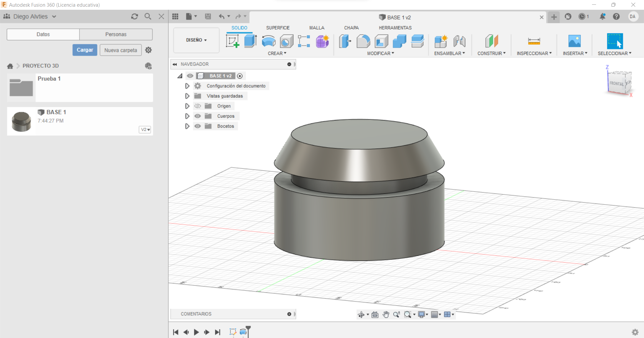
Task: Expand the Cuerpos node
Action: coord(187,116)
